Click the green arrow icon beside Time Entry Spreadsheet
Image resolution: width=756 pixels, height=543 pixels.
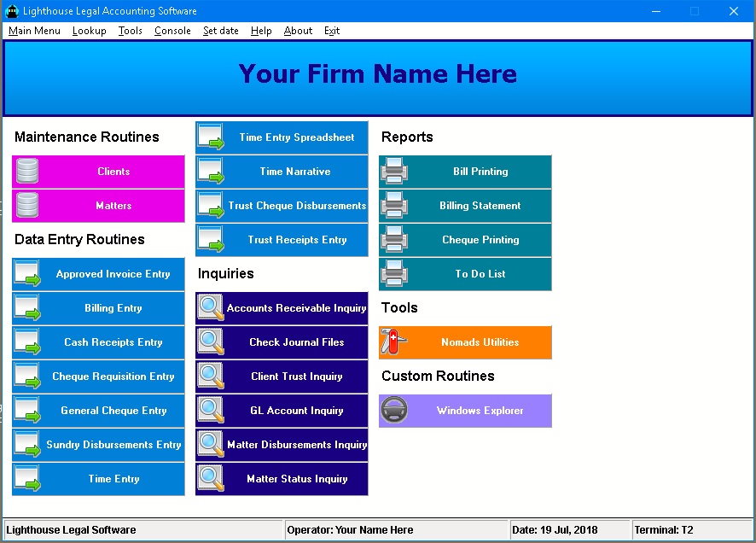pos(211,137)
